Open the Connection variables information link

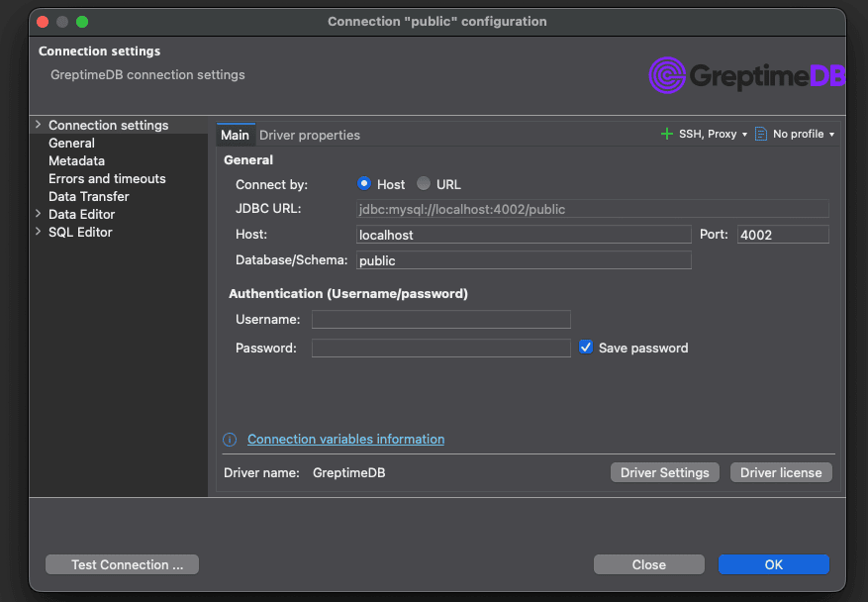[346, 440]
